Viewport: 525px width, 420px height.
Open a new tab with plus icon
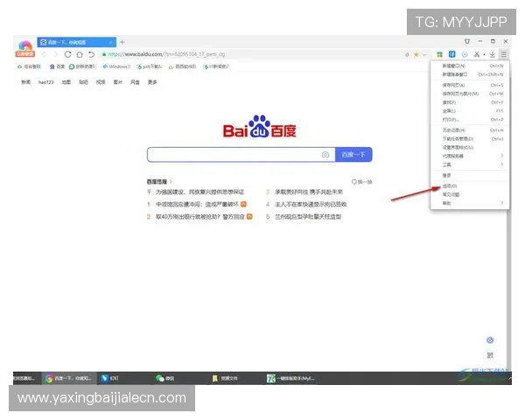[x=122, y=42]
